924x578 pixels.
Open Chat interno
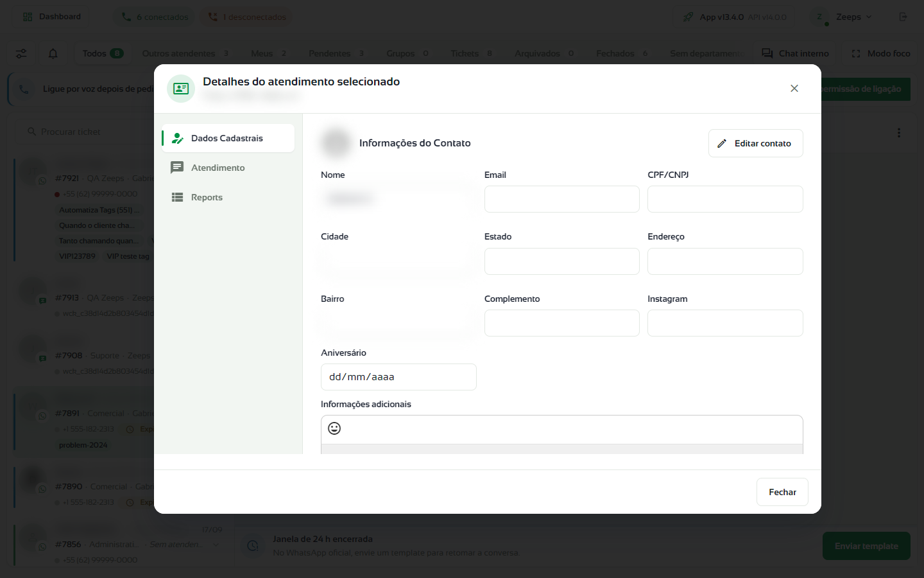[x=795, y=53]
